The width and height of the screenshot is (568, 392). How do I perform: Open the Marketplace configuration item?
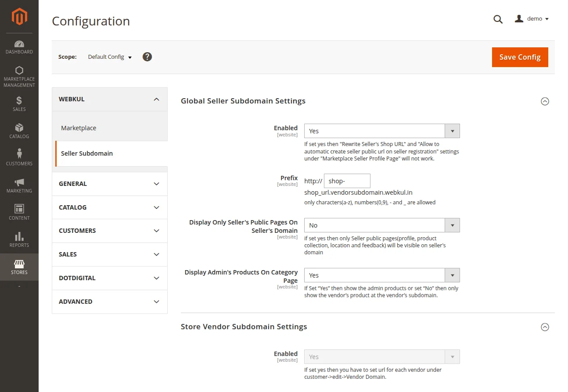click(x=79, y=128)
